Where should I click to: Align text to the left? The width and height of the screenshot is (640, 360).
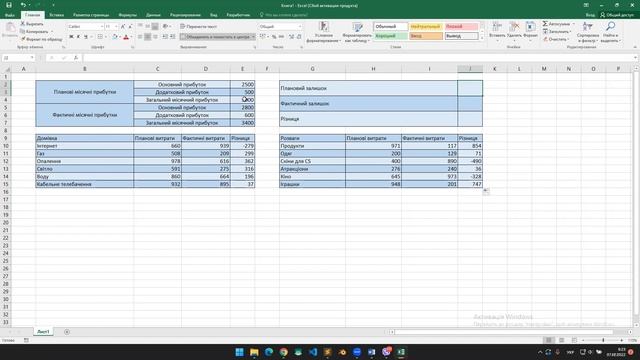click(x=140, y=37)
